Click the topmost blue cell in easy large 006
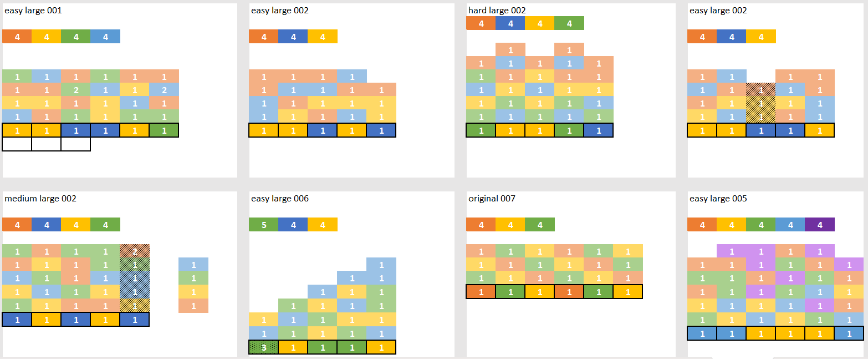 tap(381, 264)
